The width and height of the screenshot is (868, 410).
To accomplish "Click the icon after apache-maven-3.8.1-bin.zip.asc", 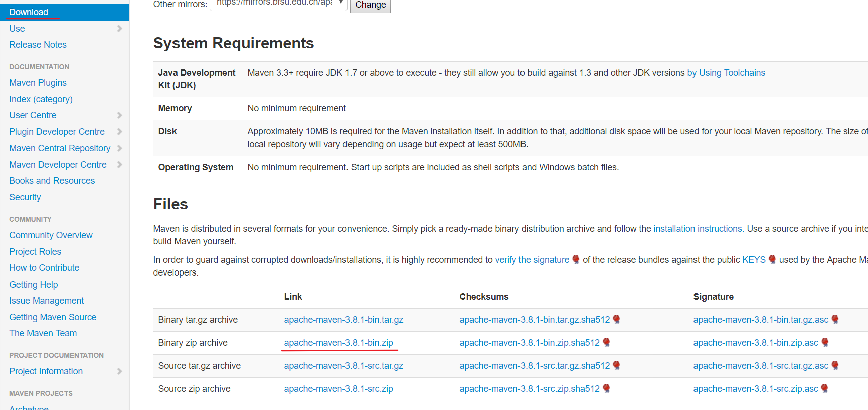I will 825,343.
